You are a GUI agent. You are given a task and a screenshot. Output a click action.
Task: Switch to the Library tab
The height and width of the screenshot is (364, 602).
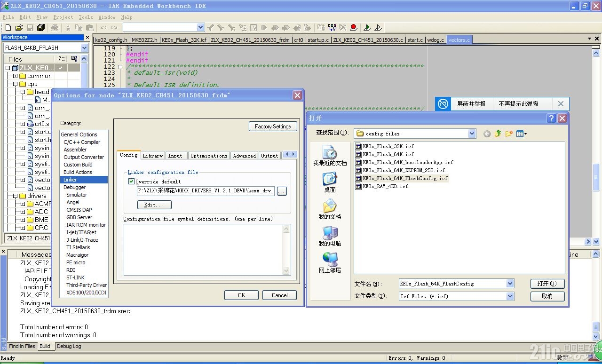152,156
